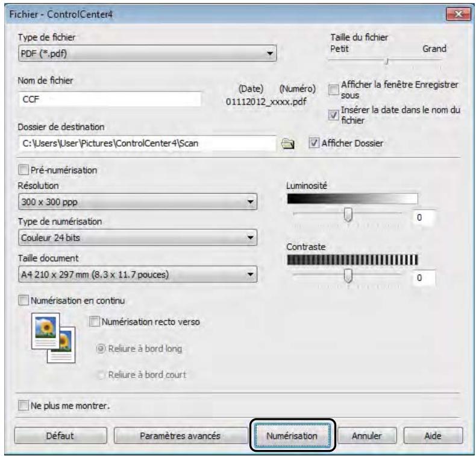The image size is (476, 456).
Task: Click the Défaut button
Action: tap(60, 435)
